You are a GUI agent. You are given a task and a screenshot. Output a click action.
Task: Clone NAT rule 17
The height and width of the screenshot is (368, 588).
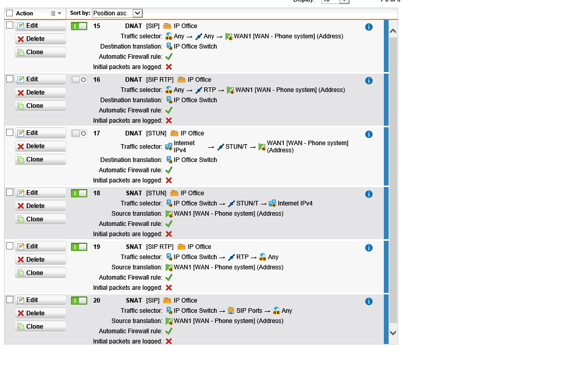(x=40, y=159)
